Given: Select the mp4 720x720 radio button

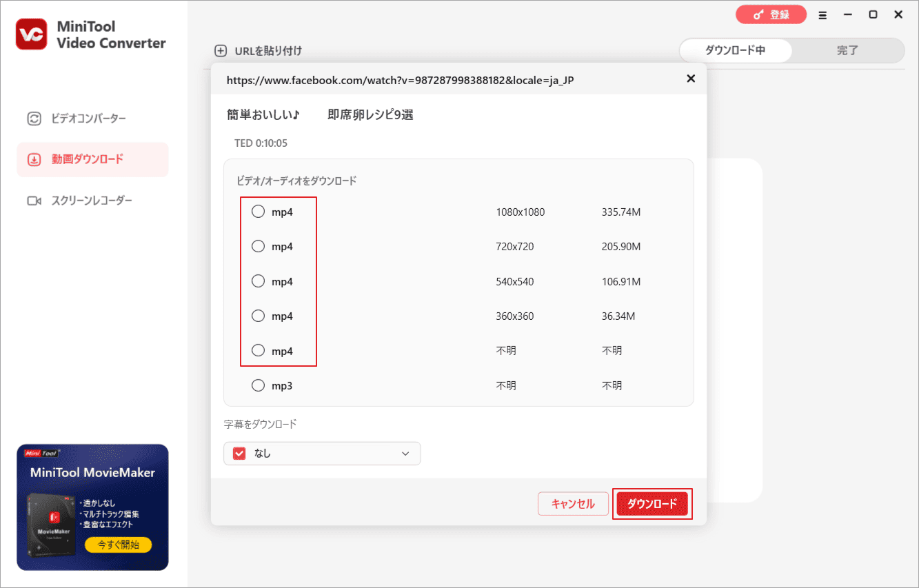Looking at the screenshot, I should coord(258,246).
